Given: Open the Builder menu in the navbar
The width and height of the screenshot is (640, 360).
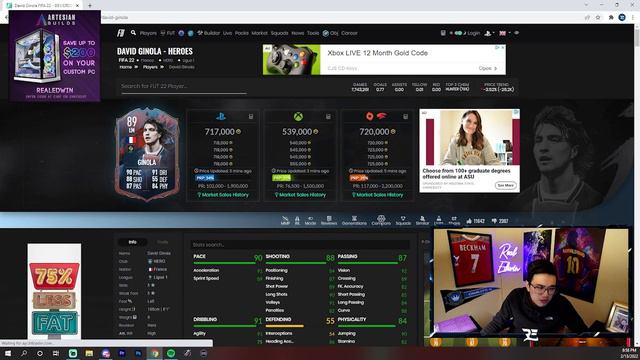Looking at the screenshot, I should (209, 33).
